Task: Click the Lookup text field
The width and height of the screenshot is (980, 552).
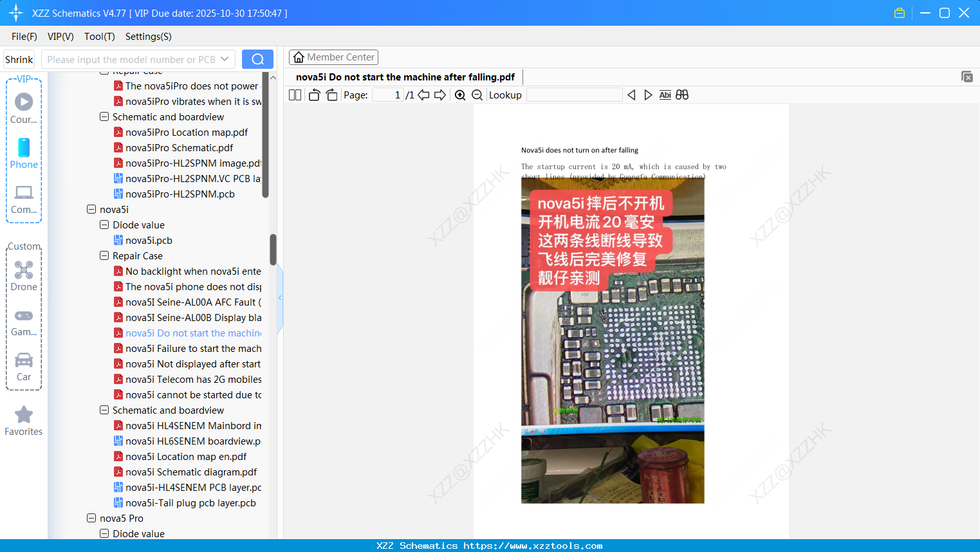Action: pos(574,95)
